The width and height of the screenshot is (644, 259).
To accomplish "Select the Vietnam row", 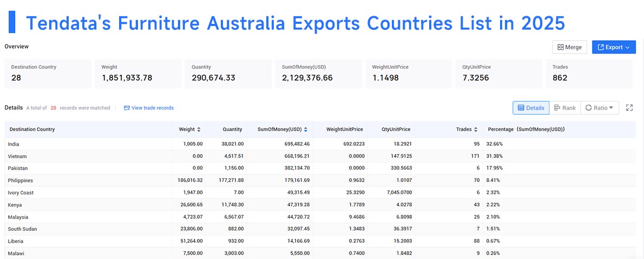I will [x=320, y=156].
